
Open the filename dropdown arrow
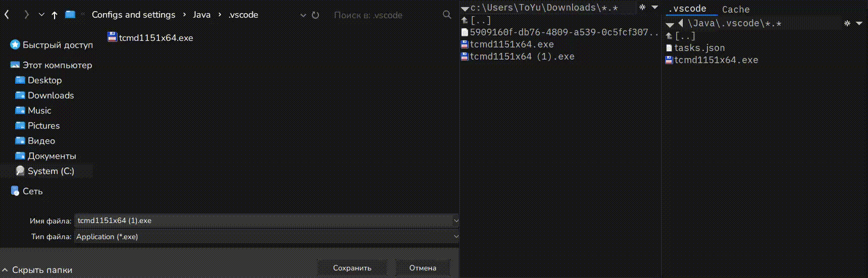(x=456, y=220)
